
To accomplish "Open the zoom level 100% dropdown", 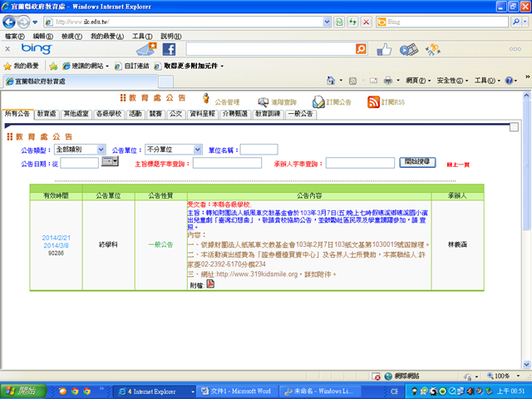I will pyautogui.click(x=518, y=376).
